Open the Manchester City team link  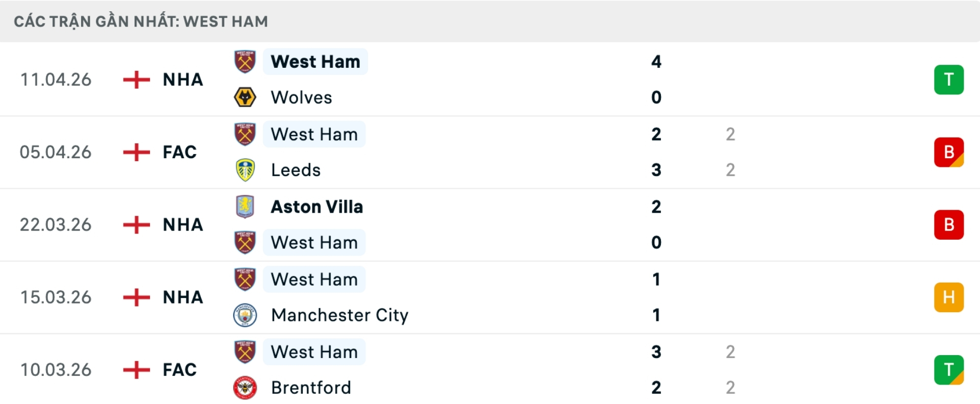[339, 315]
